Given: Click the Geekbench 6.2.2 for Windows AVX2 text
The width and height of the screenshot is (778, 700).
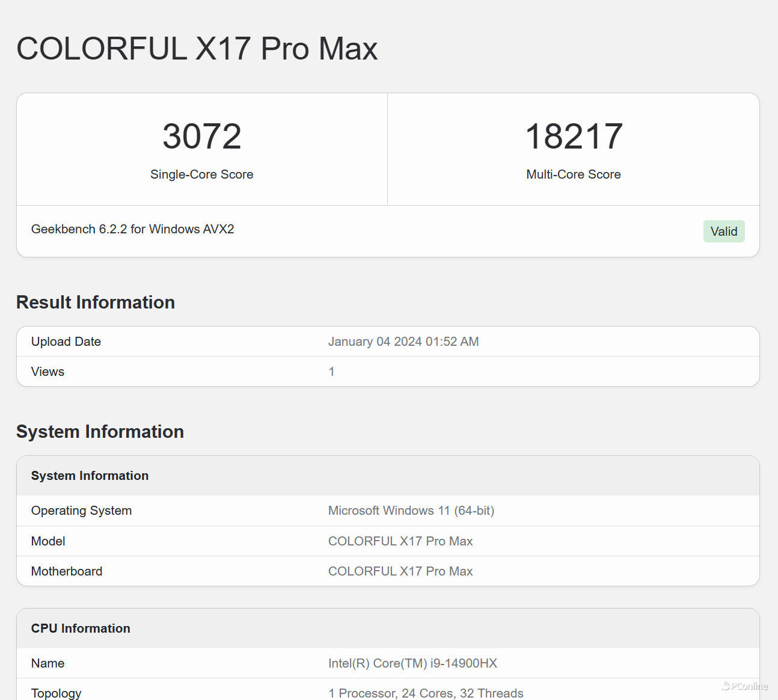Looking at the screenshot, I should click(x=133, y=229).
